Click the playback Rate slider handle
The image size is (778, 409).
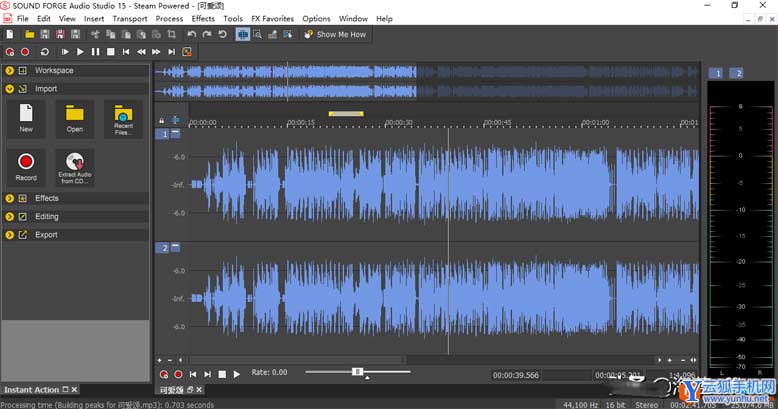[x=357, y=372]
